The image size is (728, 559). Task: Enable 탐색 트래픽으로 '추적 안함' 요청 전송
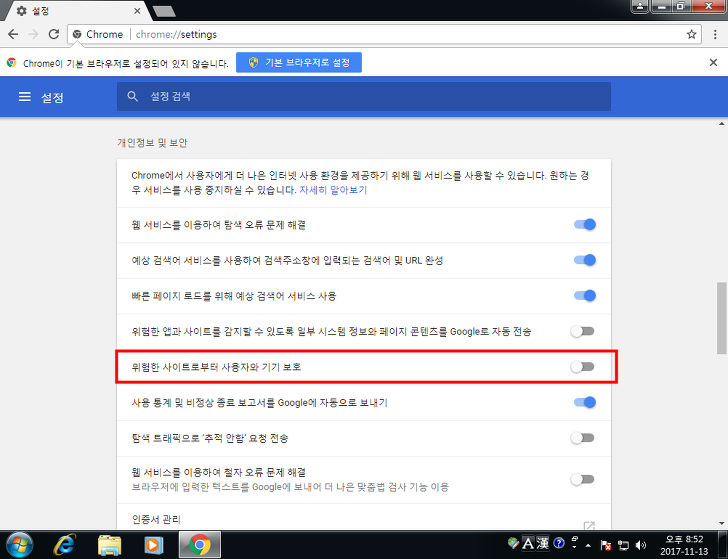583,438
